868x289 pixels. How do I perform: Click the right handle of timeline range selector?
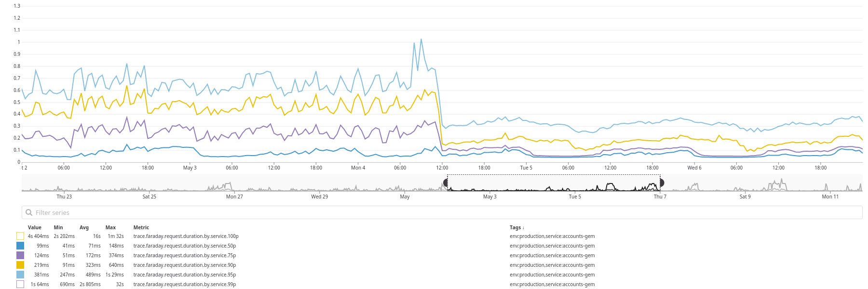click(662, 183)
